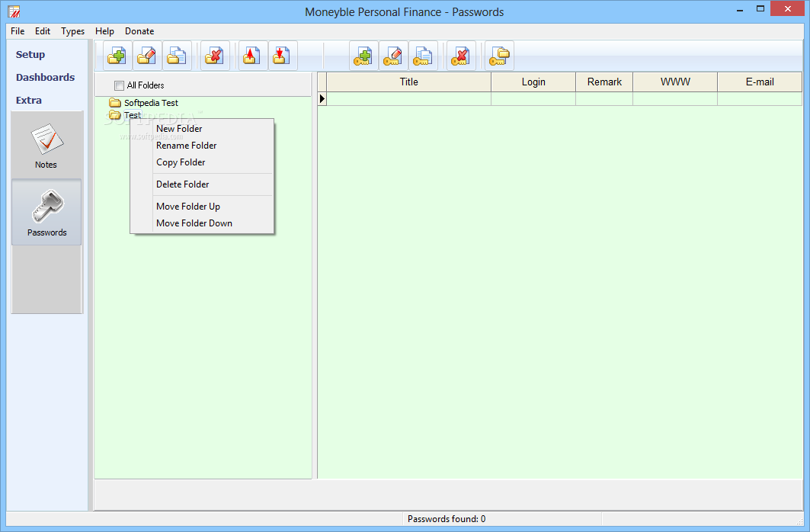Open the File menu

click(x=18, y=31)
